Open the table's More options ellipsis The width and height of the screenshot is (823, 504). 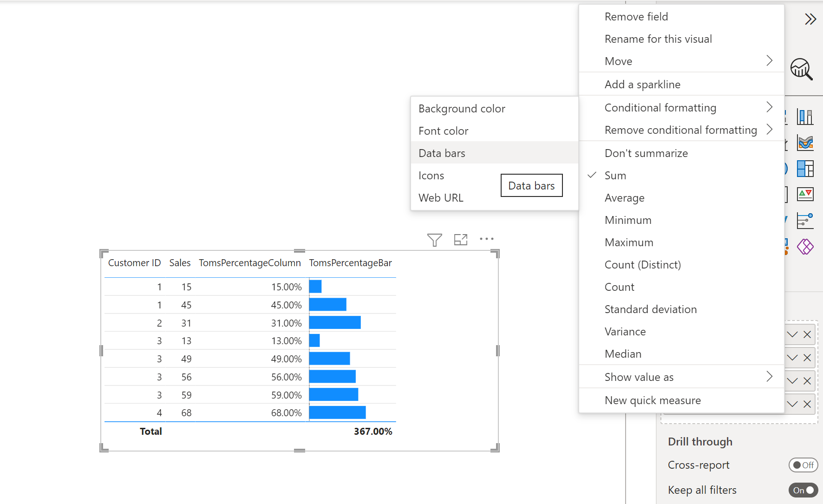[486, 239]
